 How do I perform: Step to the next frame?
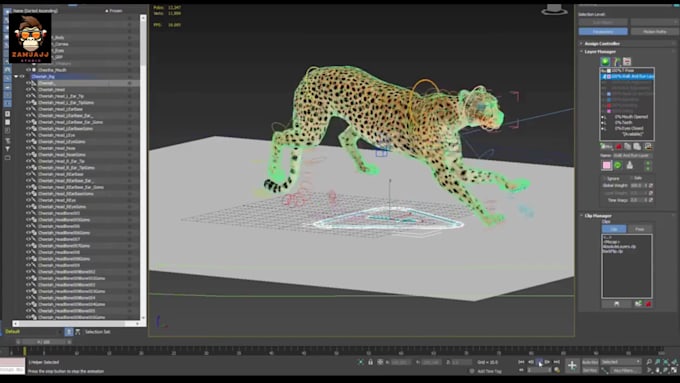[548, 362]
